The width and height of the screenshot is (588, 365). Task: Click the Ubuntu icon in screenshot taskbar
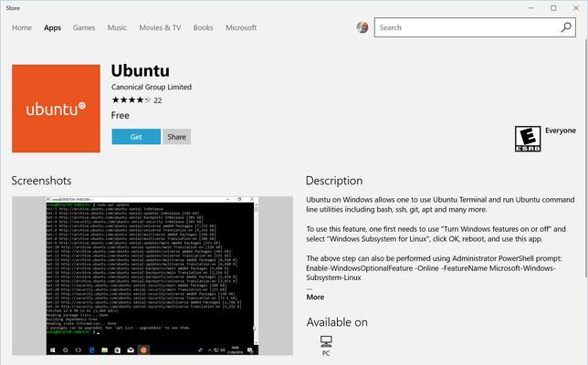coord(143,350)
